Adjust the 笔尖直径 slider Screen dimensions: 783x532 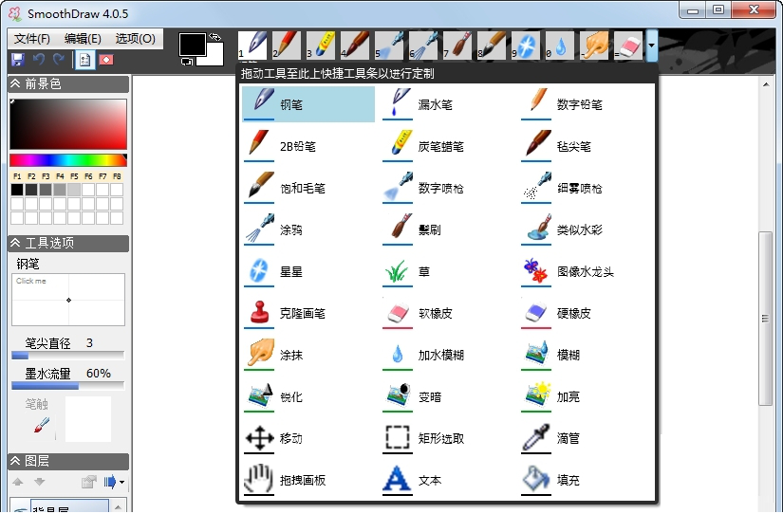click(x=68, y=356)
